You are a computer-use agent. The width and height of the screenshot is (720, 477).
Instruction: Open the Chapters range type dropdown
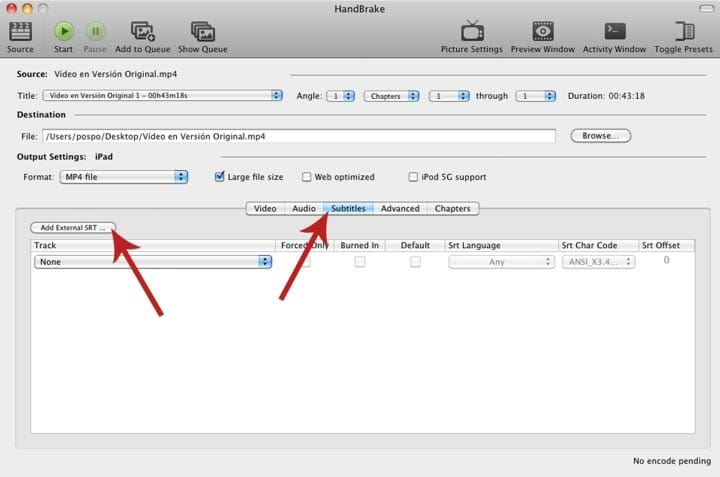(x=392, y=96)
